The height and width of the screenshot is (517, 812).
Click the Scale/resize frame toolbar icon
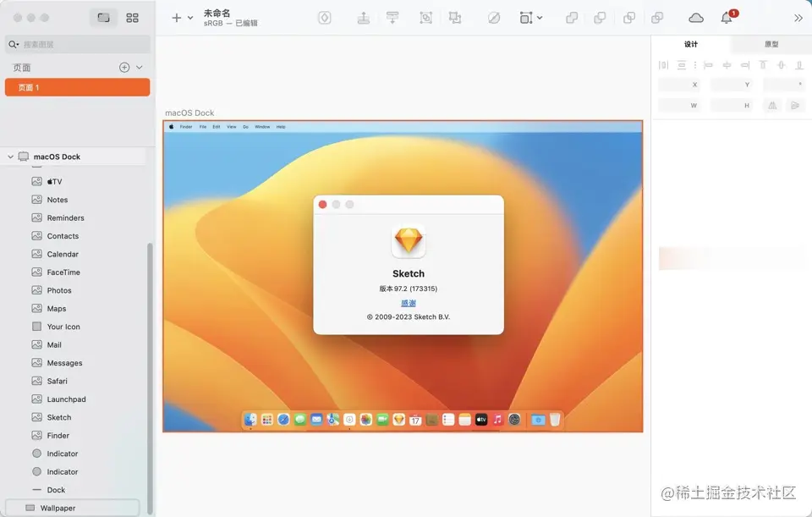click(525, 18)
